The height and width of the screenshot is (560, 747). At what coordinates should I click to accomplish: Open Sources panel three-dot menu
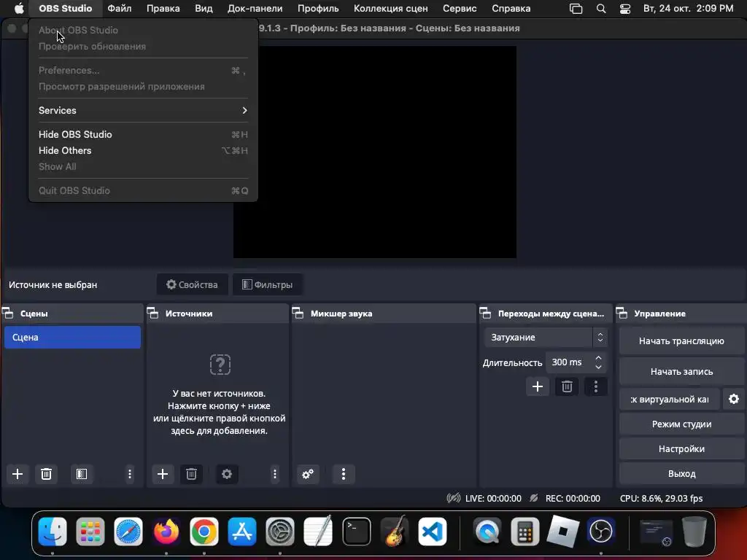[x=275, y=474]
